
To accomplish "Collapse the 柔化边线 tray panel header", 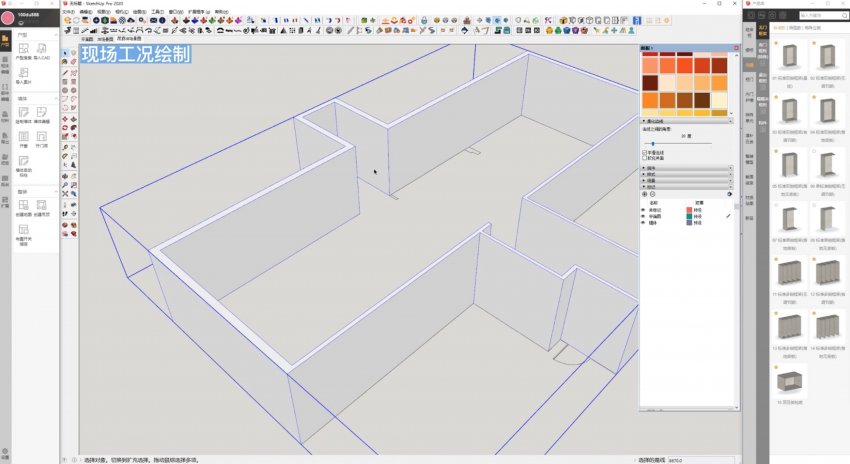I will (x=687, y=121).
